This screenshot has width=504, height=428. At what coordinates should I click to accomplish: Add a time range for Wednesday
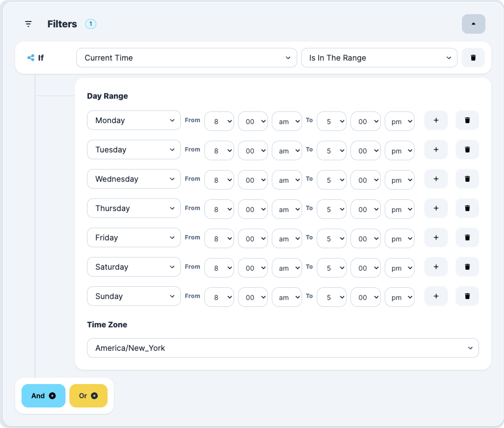(x=436, y=179)
